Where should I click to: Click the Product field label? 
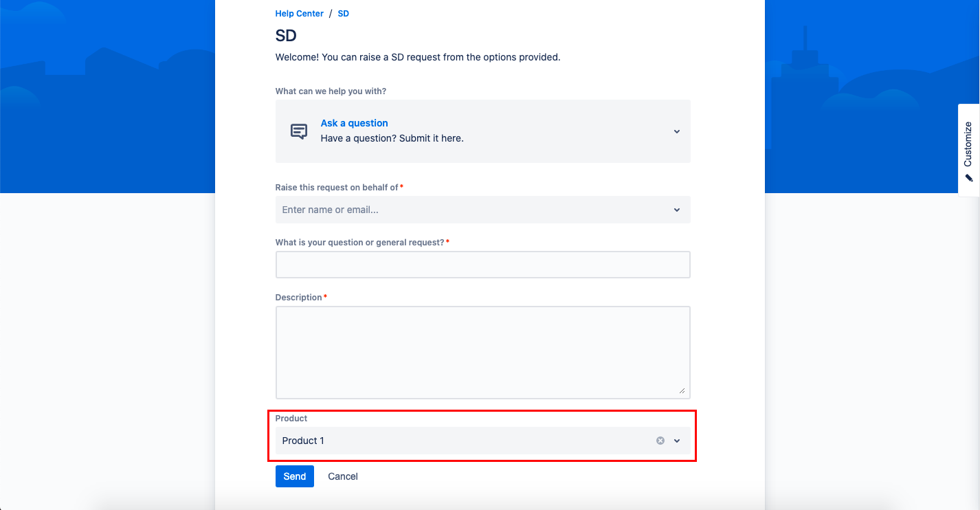291,418
